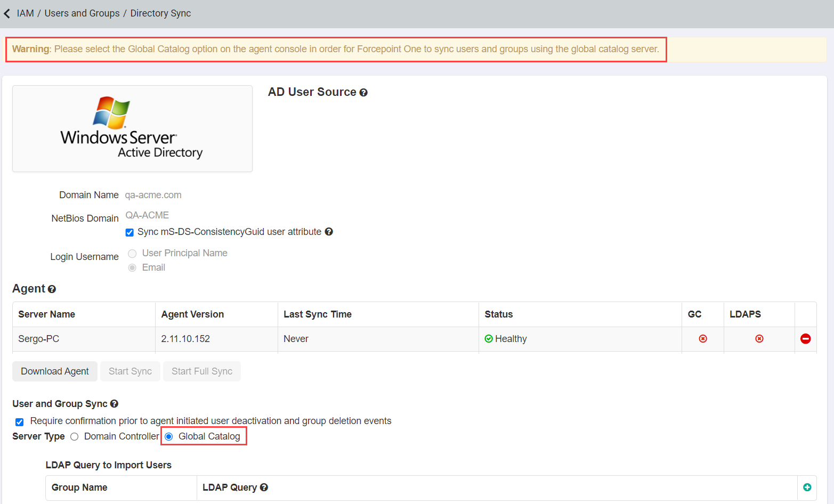Go to Users and Groups breadcrumb
Viewport: 834px width, 504px height.
point(82,13)
